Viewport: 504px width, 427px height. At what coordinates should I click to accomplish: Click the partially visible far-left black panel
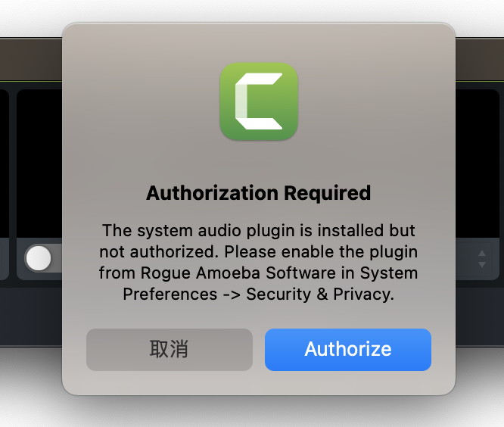[x=5, y=164]
